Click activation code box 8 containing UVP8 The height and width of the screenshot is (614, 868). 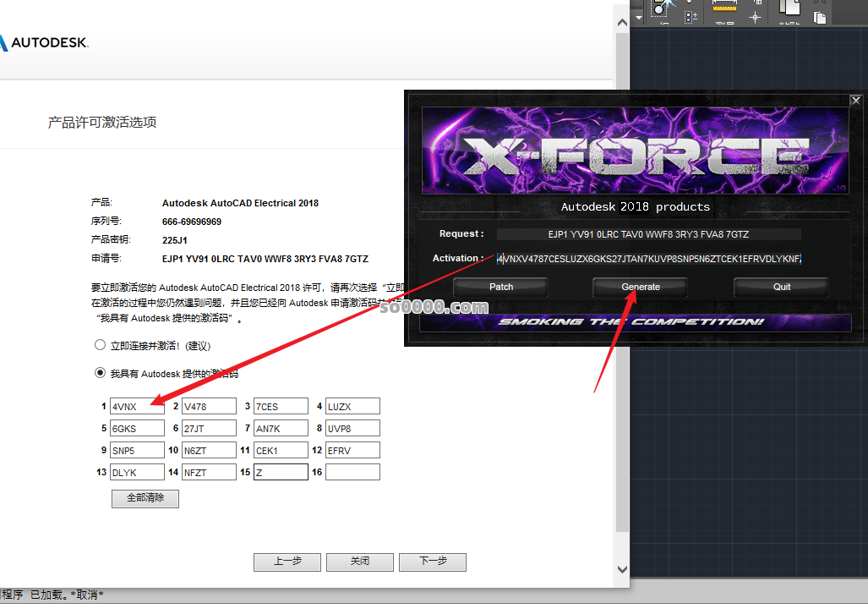pyautogui.click(x=352, y=428)
